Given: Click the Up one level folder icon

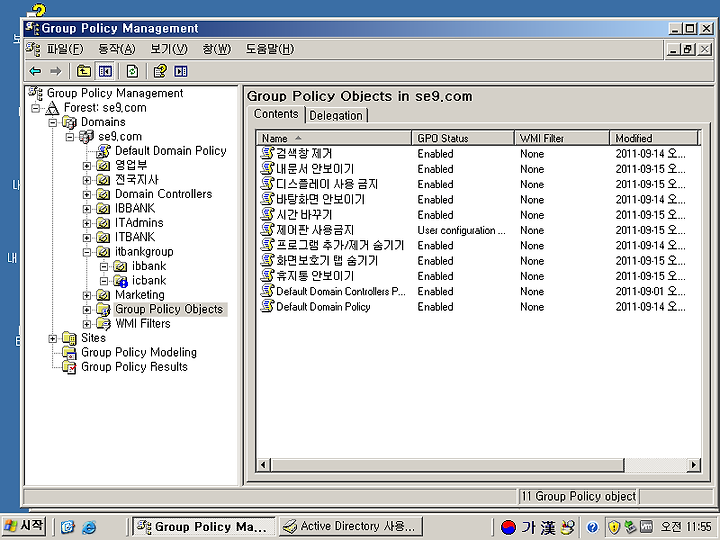Looking at the screenshot, I should coord(84,71).
